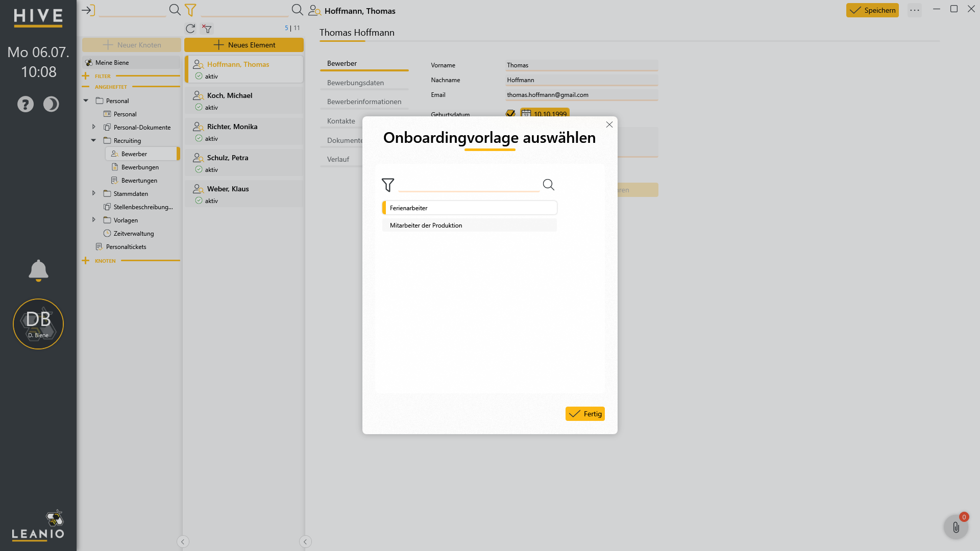Click the plus icon next to FILTER

[x=85, y=76]
